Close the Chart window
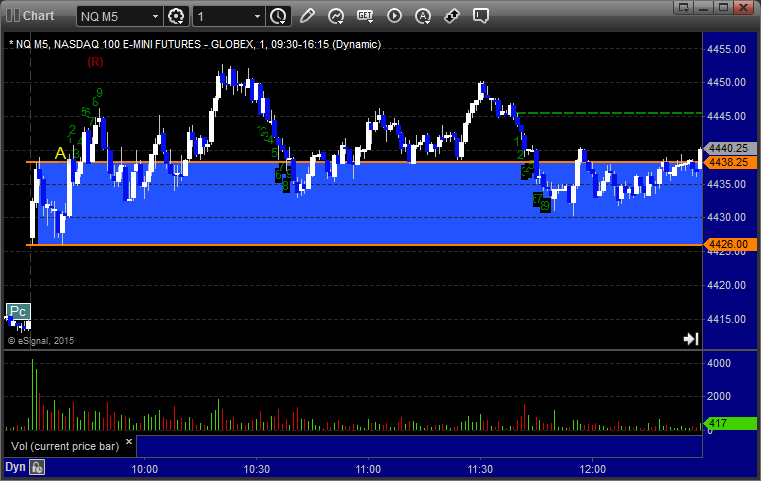The width and height of the screenshot is (761, 481). 744,7
